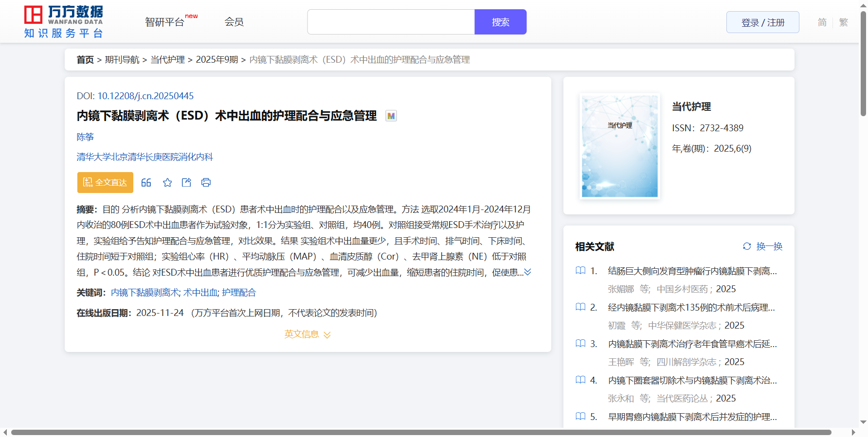Image resolution: width=868 pixels, height=437 pixels.
Task: Print the article with printer icon
Action: [206, 183]
